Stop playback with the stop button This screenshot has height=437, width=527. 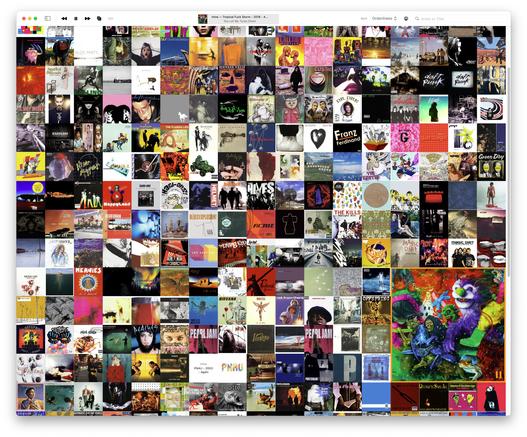point(76,18)
